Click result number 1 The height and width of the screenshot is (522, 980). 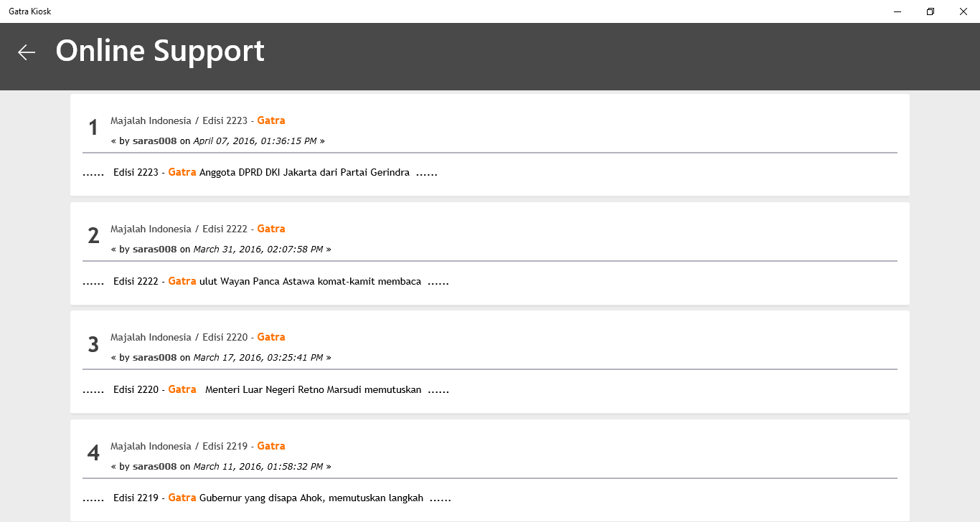click(x=93, y=128)
